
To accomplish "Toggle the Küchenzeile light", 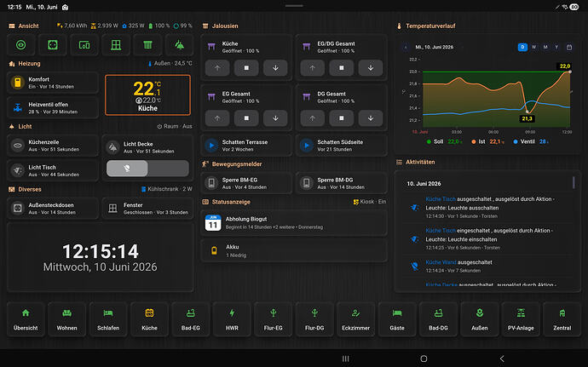I will [53, 145].
